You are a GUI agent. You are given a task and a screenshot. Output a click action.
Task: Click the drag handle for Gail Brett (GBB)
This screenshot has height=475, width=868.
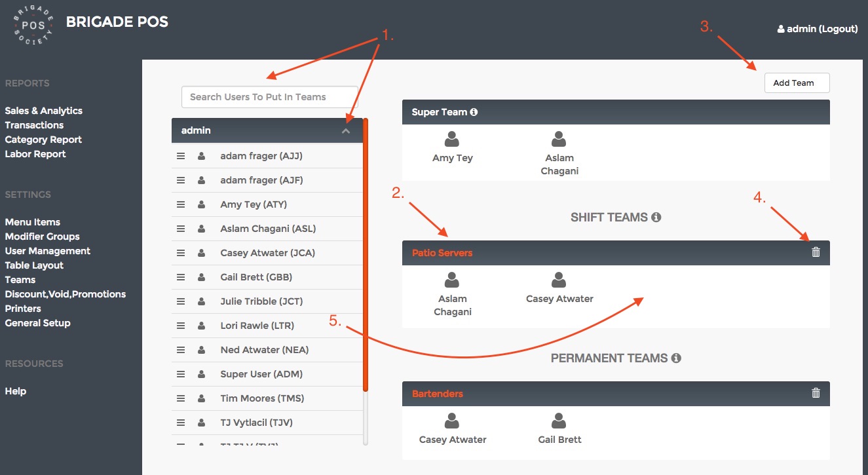[181, 277]
